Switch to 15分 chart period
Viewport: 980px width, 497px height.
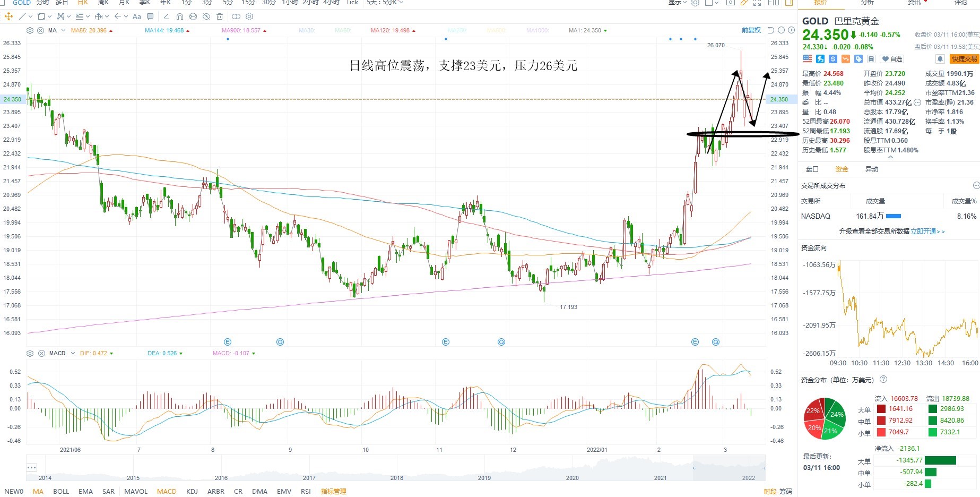[x=248, y=3]
